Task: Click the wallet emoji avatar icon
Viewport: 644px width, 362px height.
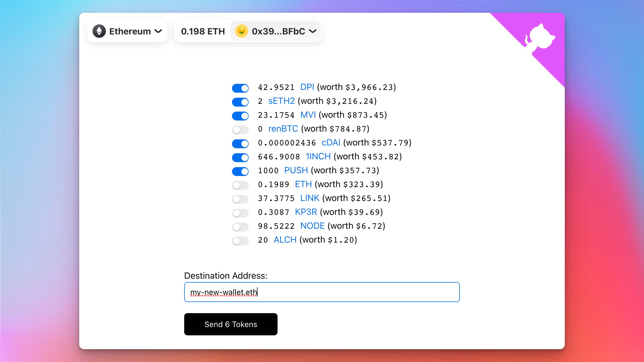Action: pos(241,31)
